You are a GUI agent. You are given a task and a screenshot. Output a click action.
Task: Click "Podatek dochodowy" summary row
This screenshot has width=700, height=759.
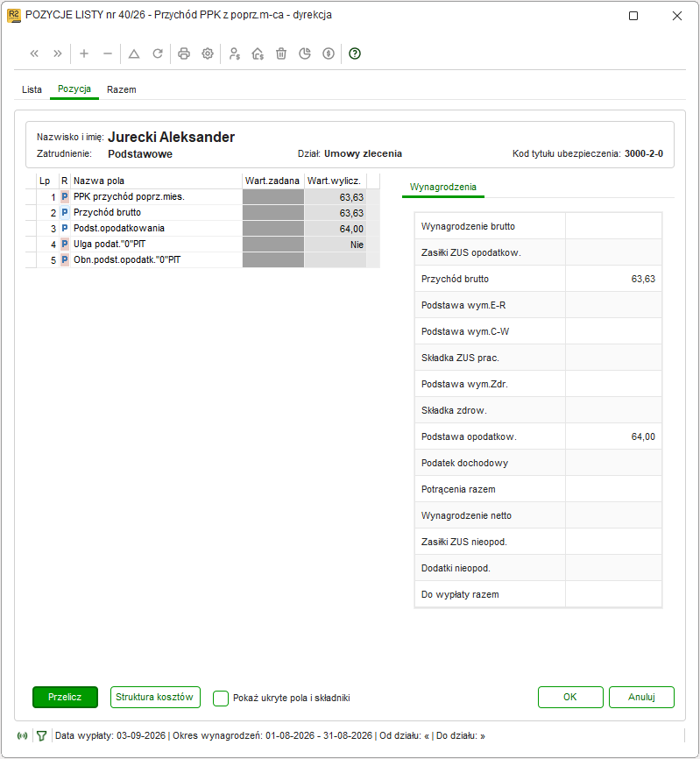pyautogui.click(x=538, y=463)
